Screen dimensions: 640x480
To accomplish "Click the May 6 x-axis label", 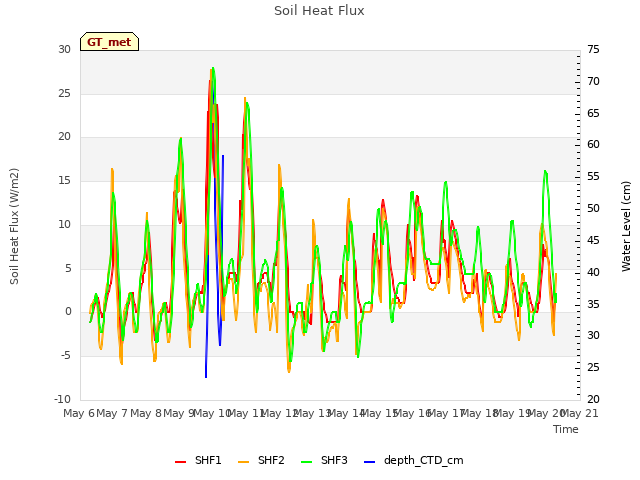I will click(x=79, y=413).
